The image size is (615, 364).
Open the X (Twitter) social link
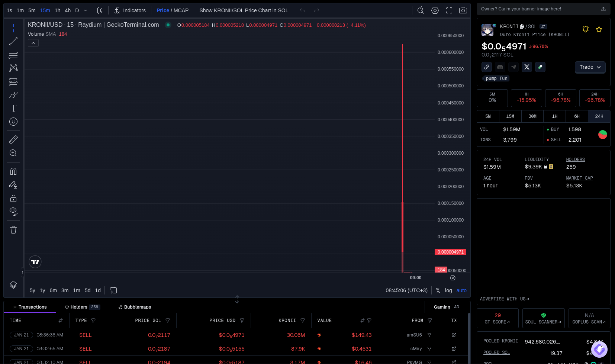pos(527,67)
